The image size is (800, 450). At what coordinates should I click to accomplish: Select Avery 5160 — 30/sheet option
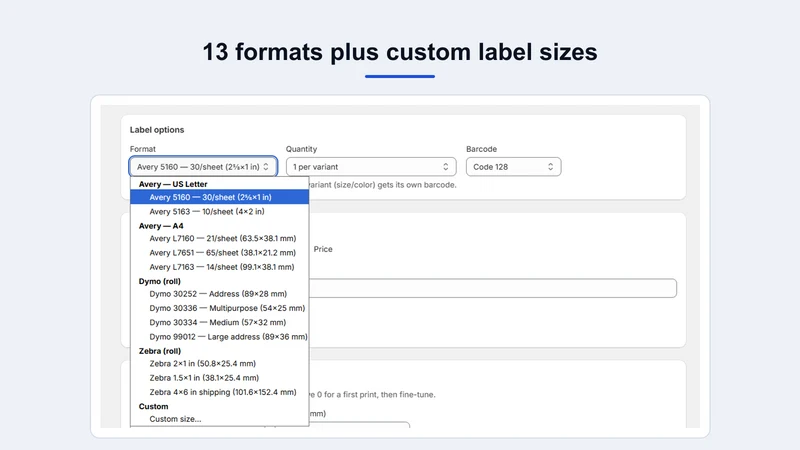pyautogui.click(x=219, y=197)
